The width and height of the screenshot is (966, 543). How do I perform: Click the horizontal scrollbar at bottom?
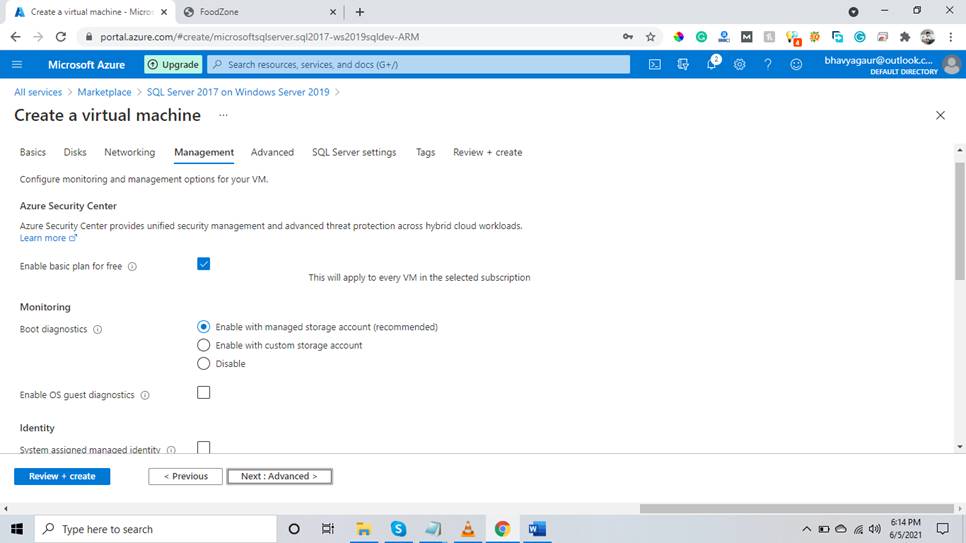click(x=796, y=508)
